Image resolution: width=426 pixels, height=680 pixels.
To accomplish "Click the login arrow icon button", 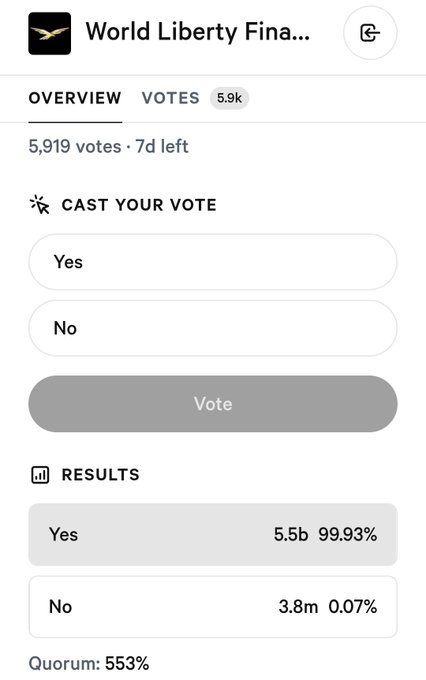I will point(370,33).
